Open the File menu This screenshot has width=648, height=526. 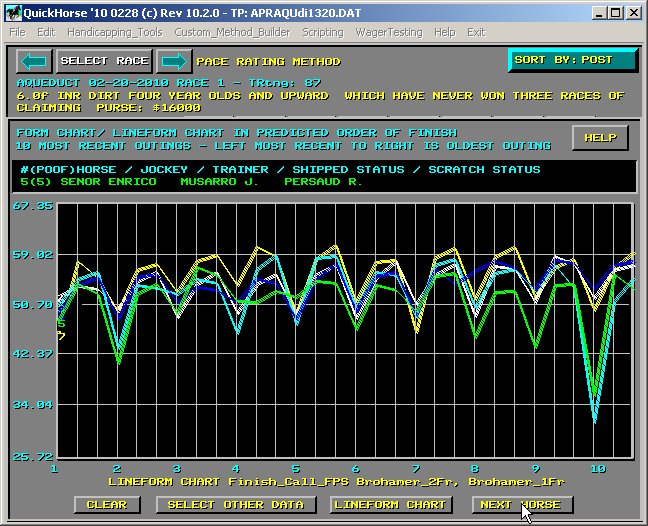click(x=18, y=32)
